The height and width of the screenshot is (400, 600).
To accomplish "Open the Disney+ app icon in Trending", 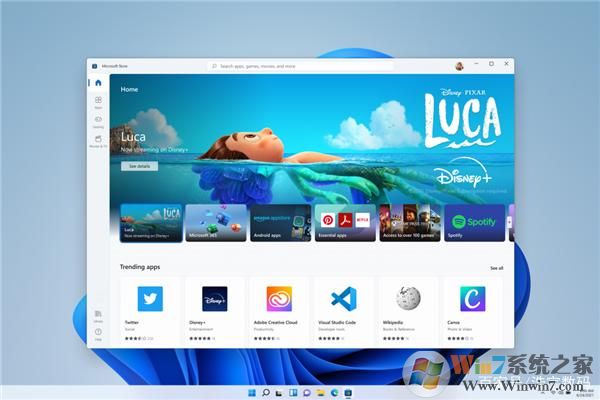I will pos(215,299).
